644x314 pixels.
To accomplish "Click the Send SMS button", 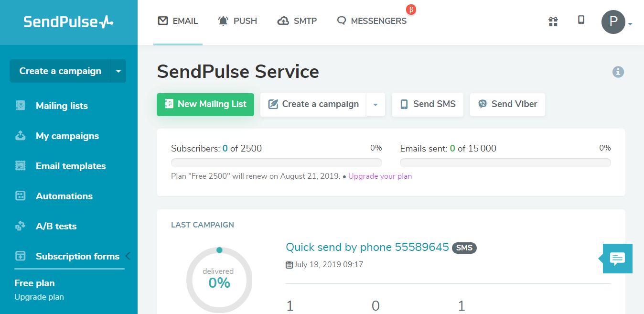I will 428,104.
